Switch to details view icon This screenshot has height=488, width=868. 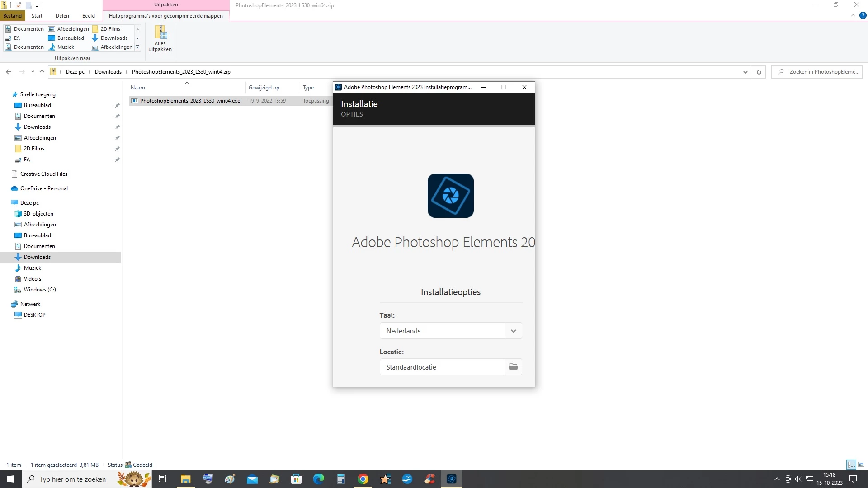click(x=851, y=465)
